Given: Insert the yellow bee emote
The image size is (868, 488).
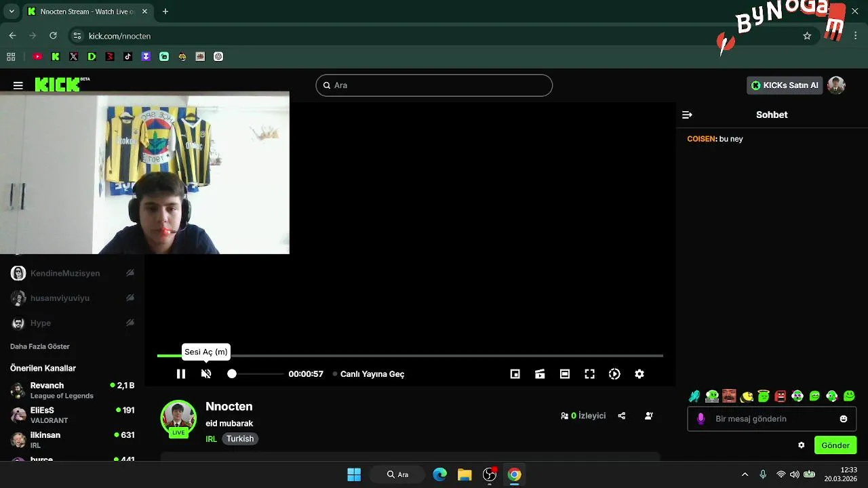Looking at the screenshot, I should pos(747,396).
